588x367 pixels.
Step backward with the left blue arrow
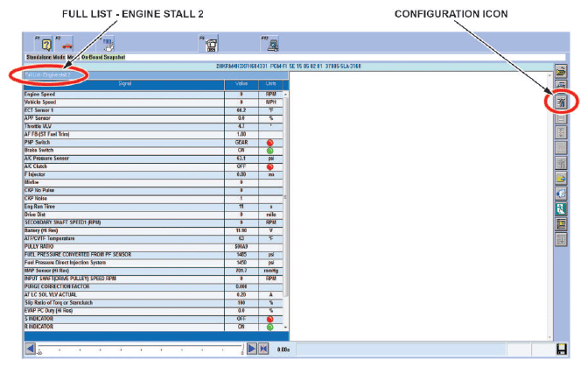click(31, 349)
